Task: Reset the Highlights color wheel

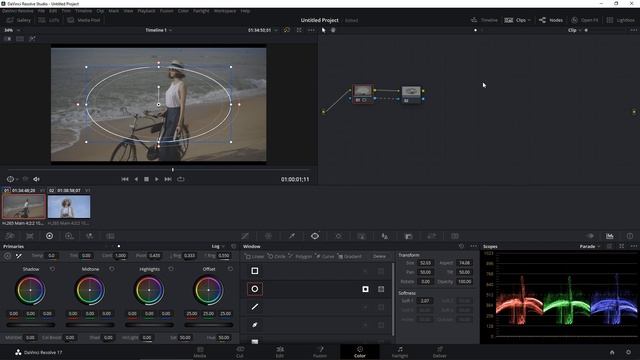Action: pos(171,269)
